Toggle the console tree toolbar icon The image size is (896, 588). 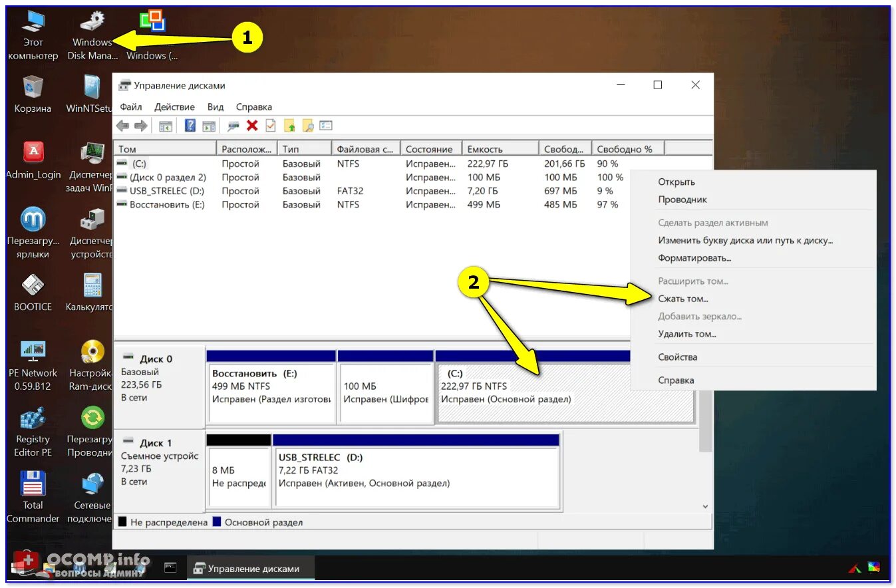click(x=166, y=126)
